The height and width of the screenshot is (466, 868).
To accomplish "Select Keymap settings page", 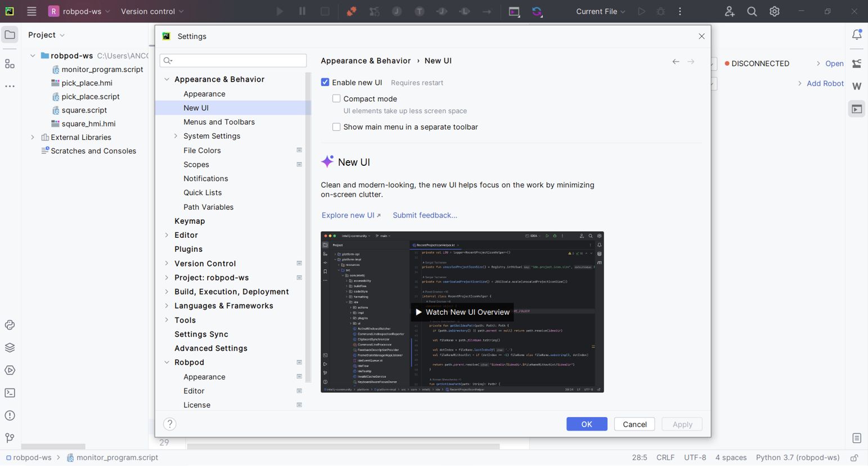I will click(x=190, y=221).
